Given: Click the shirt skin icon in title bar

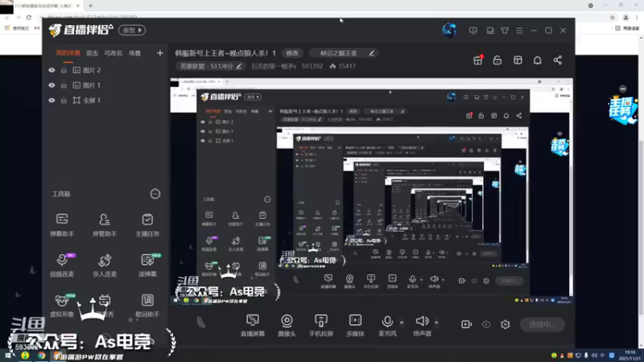Looking at the screenshot, I should (x=505, y=31).
